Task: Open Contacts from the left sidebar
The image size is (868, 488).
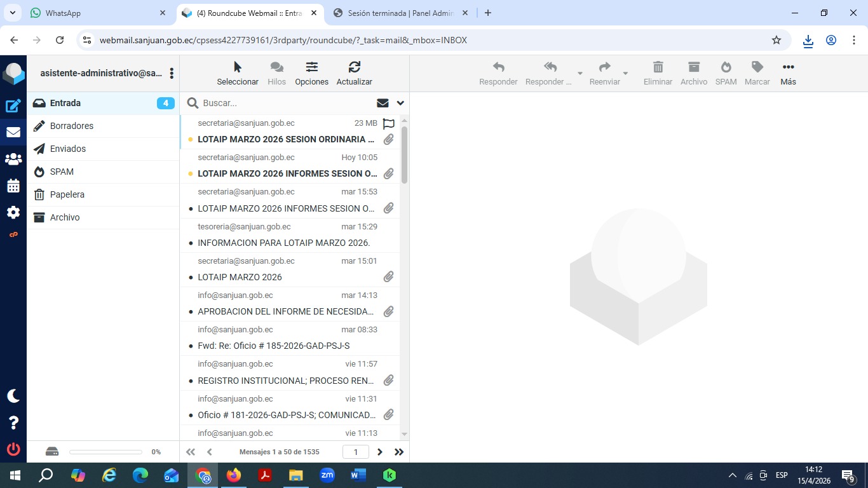Action: click(13, 159)
